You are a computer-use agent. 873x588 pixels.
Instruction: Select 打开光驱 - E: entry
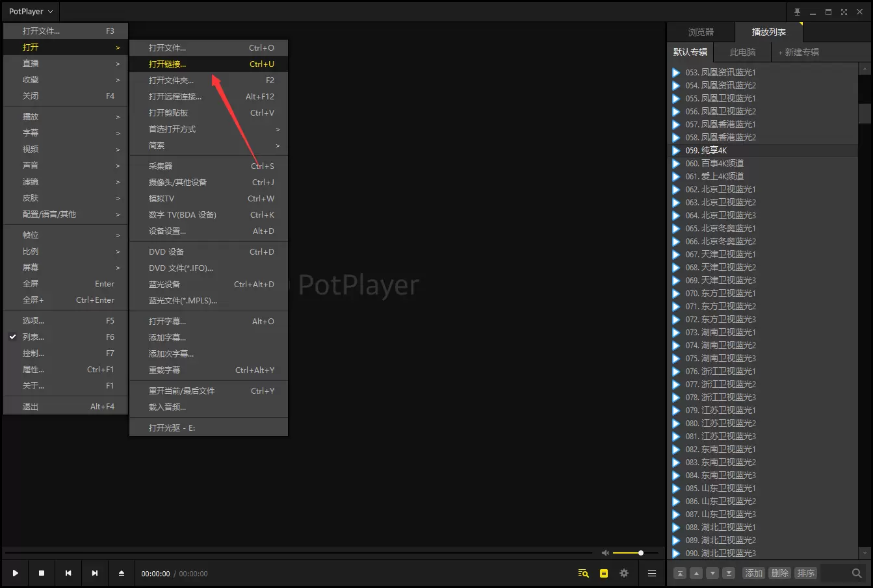(209, 428)
